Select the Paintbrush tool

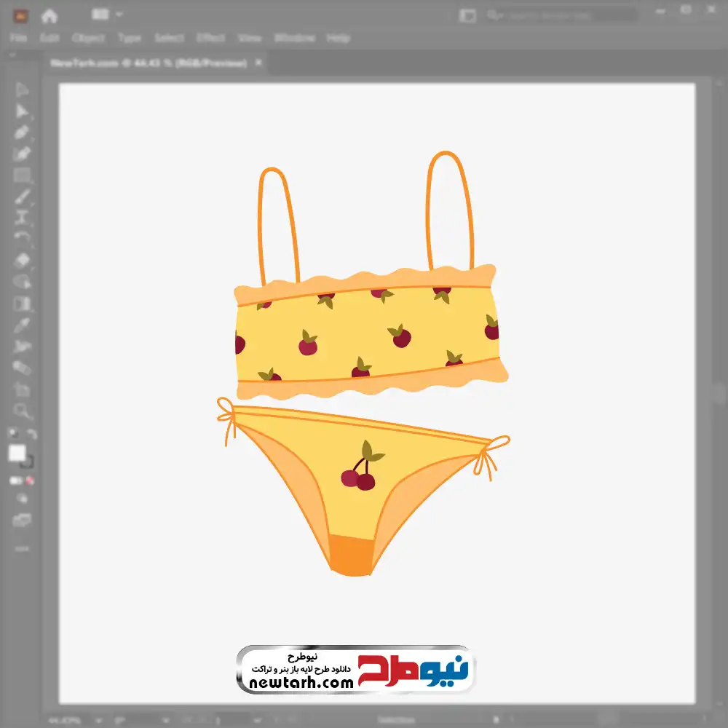[22, 197]
